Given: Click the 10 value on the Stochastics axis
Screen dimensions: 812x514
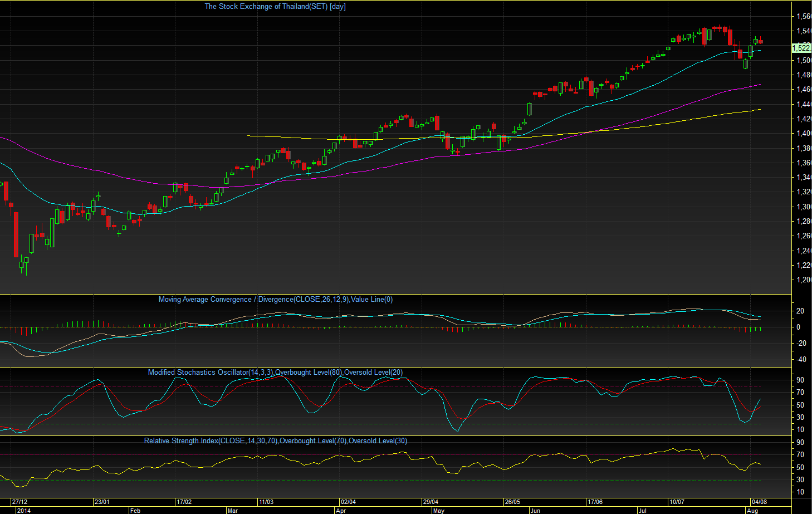Looking at the screenshot, I should coord(800,429).
